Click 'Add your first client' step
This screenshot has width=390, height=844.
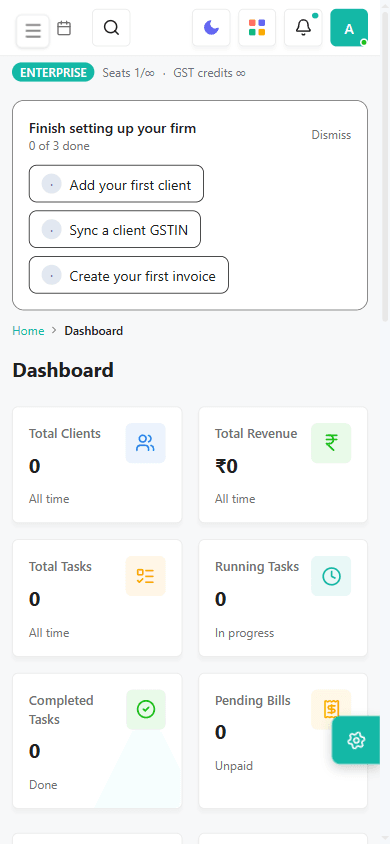click(116, 184)
